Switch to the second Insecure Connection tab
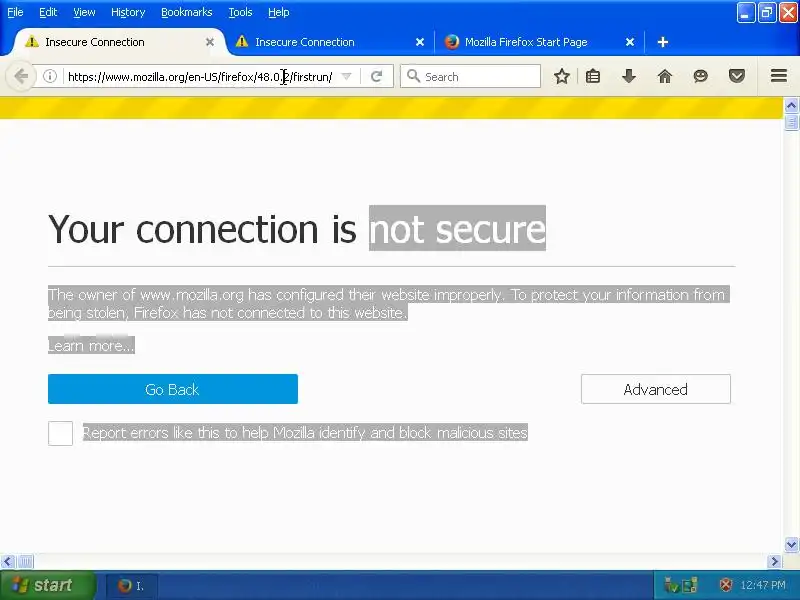The width and height of the screenshot is (800, 600). tap(330, 42)
